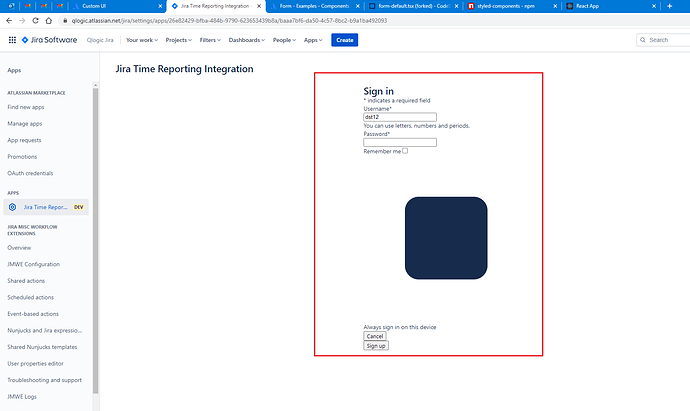Close the React App tab
690x411 pixels.
tap(654, 6)
